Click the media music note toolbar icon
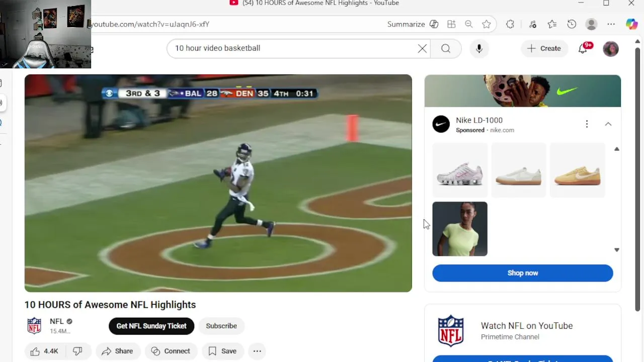The width and height of the screenshot is (644, 362). click(x=533, y=24)
